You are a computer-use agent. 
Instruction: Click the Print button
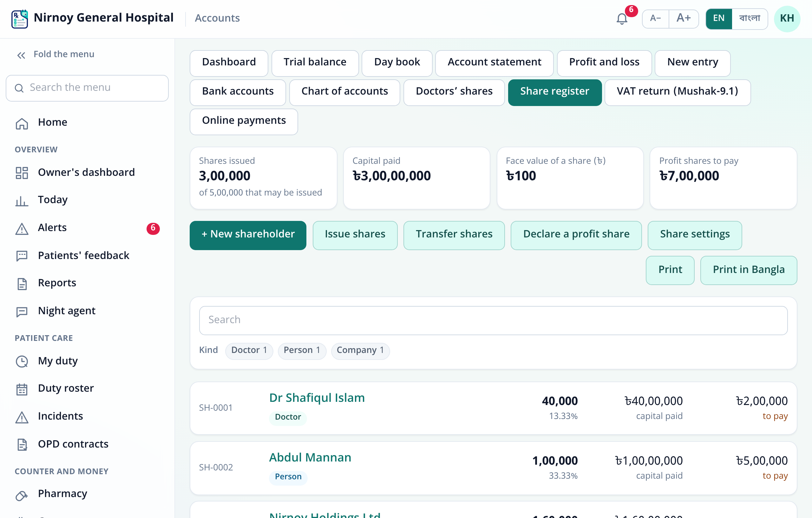pos(670,270)
